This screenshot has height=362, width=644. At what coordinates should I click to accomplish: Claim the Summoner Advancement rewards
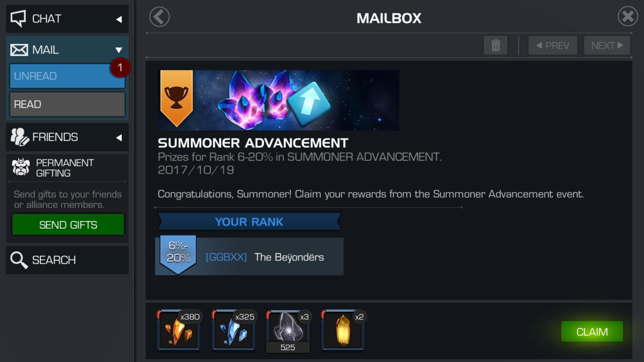[592, 331]
